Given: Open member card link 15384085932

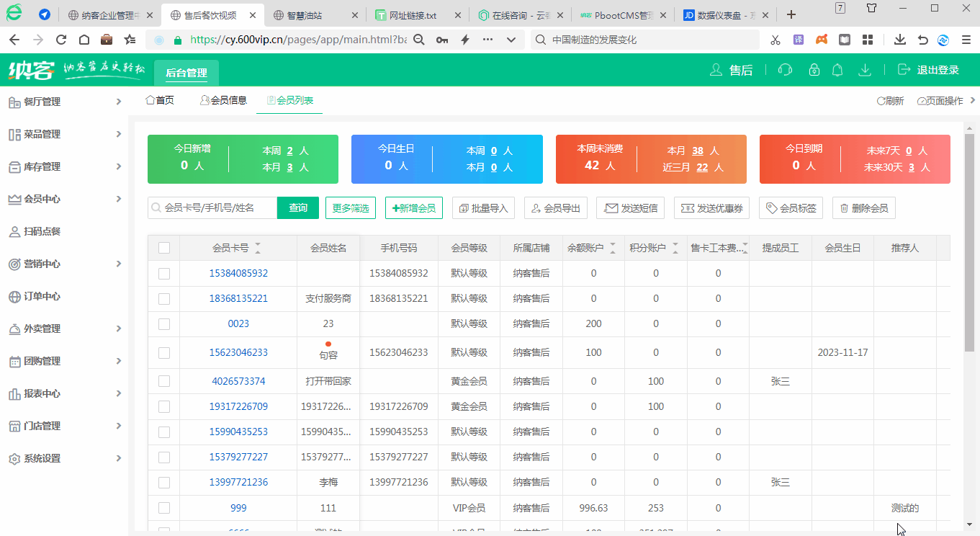Looking at the screenshot, I should tap(238, 273).
